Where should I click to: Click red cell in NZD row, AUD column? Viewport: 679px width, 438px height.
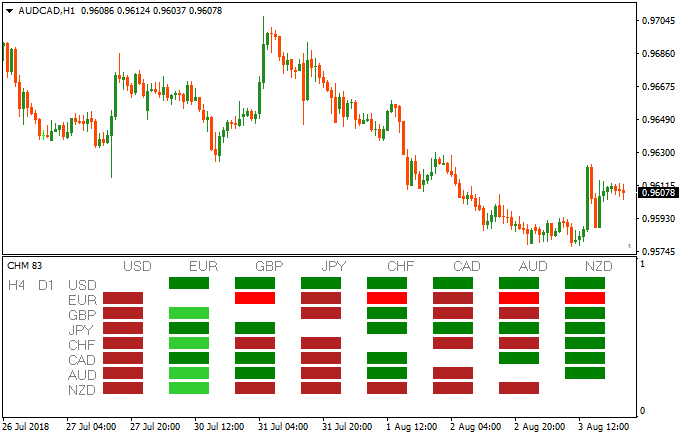[519, 388]
